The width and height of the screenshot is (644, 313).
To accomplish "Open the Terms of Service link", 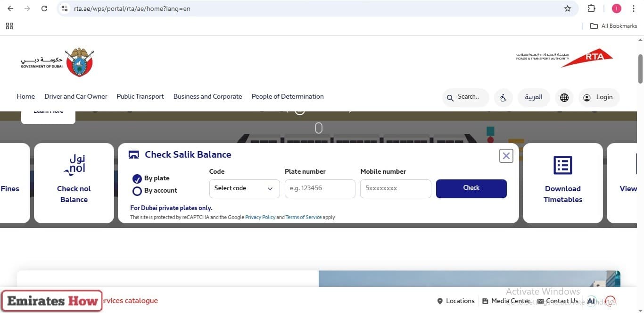I will 304,217.
